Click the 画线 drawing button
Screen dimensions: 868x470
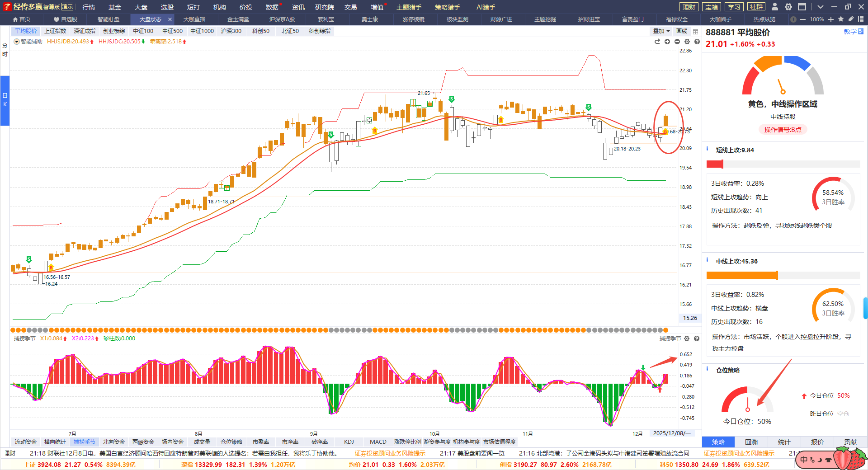point(682,31)
